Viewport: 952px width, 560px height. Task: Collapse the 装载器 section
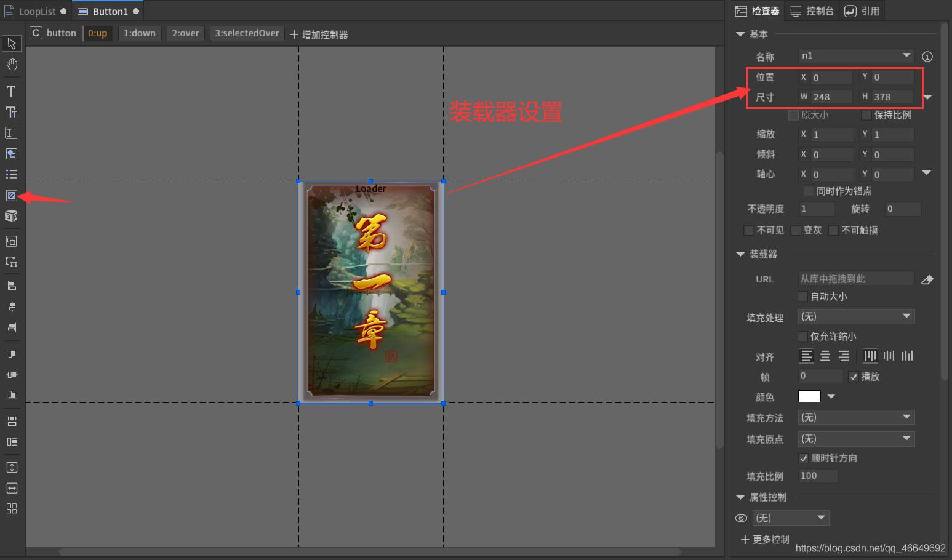[x=740, y=254]
